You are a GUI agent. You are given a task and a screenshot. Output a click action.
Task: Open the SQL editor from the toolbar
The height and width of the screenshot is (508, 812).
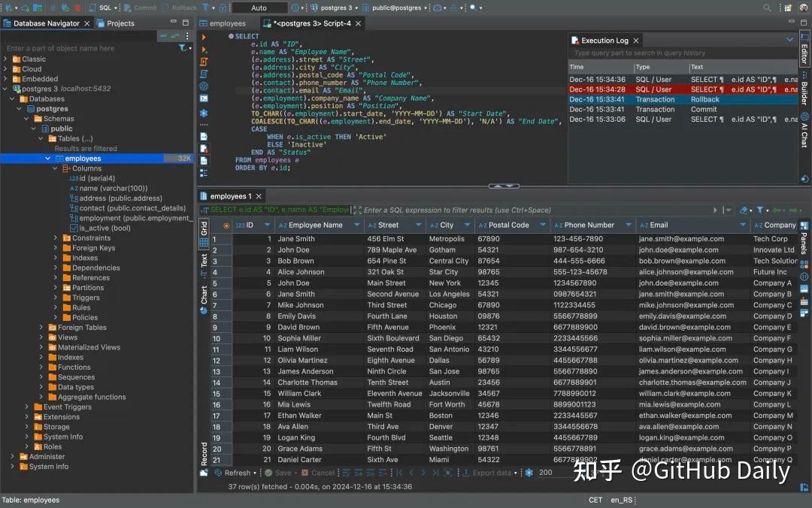[x=102, y=8]
